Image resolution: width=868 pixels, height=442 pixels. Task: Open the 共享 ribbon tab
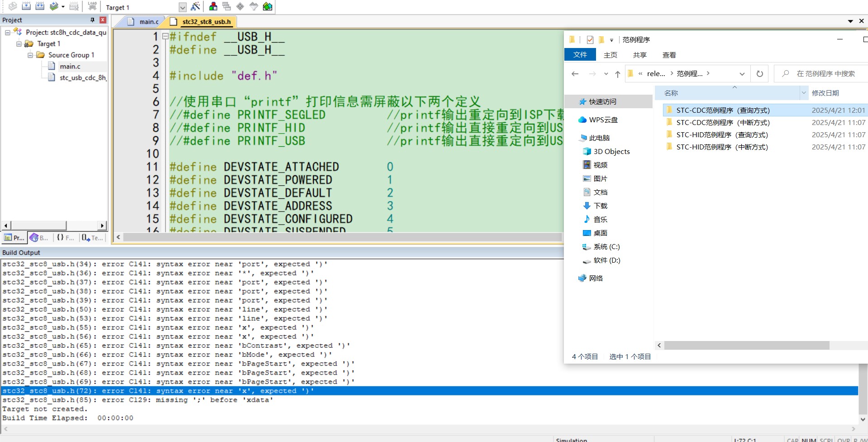click(x=639, y=55)
